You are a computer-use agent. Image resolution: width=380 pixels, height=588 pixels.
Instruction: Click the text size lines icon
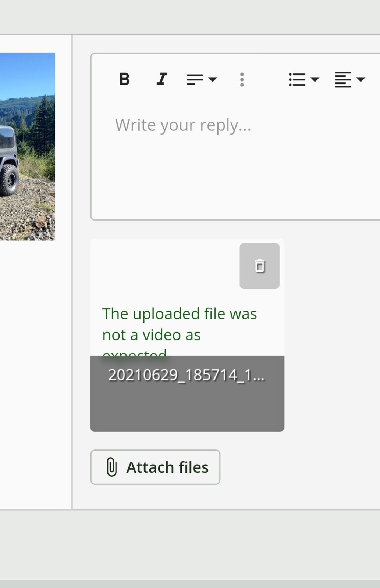(x=195, y=79)
